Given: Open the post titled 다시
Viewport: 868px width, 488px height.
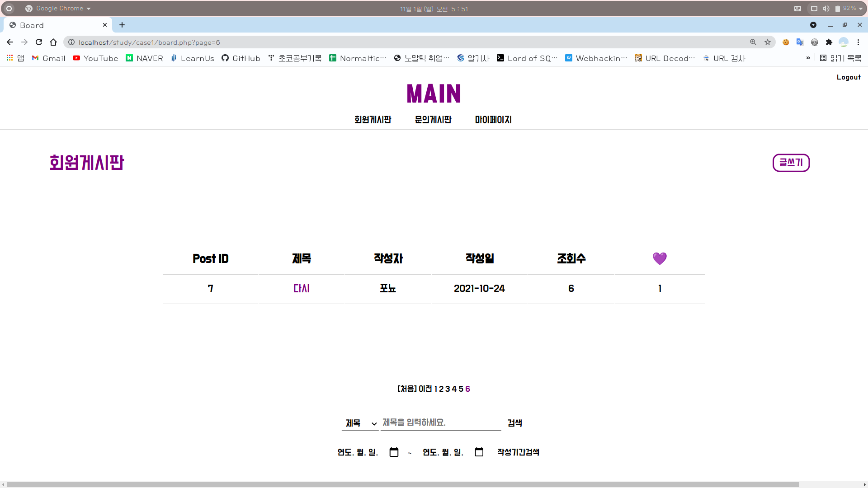Looking at the screenshot, I should click(x=302, y=288).
